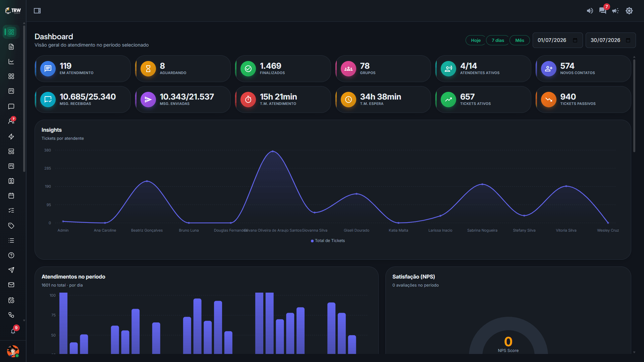Viewport: 644px width, 362px height.
Task: Open the line chart analytics sidebar icon
Action: click(11, 62)
